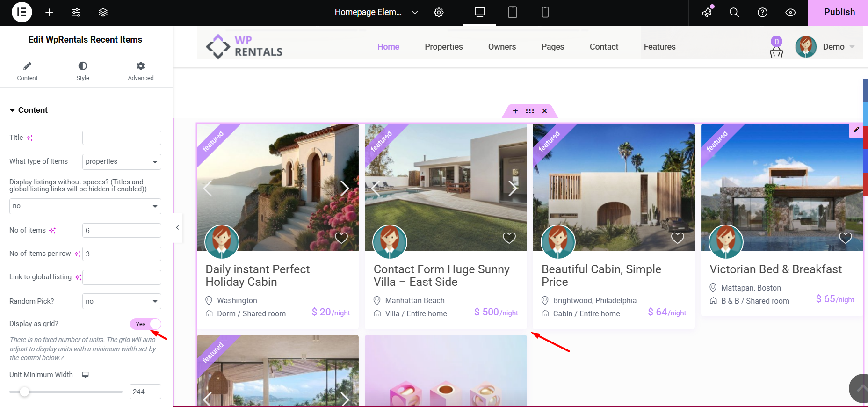
Task: Collapse the editor panel with arrow handle
Action: tap(177, 227)
